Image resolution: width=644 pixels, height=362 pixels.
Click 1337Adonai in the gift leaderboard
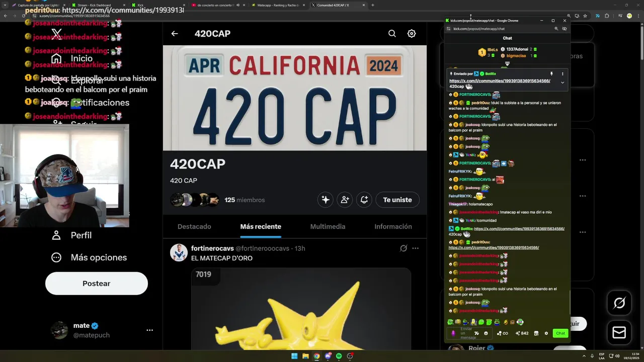pyautogui.click(x=517, y=49)
